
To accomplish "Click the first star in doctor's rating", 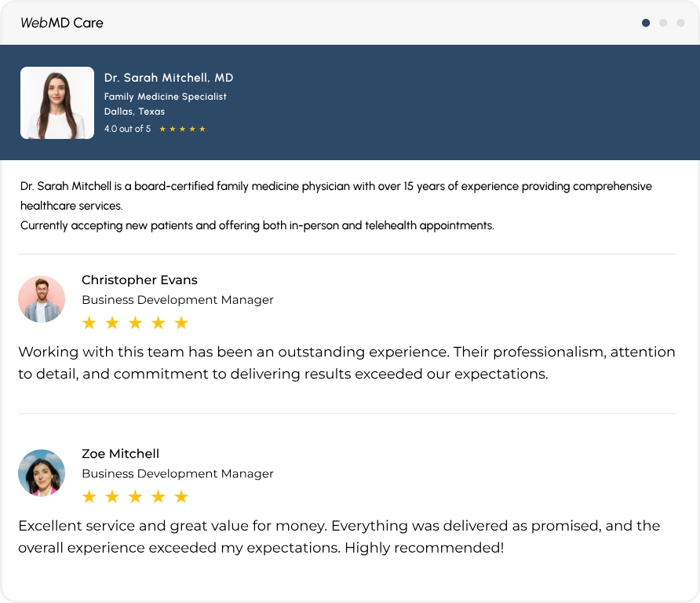I will [162, 129].
